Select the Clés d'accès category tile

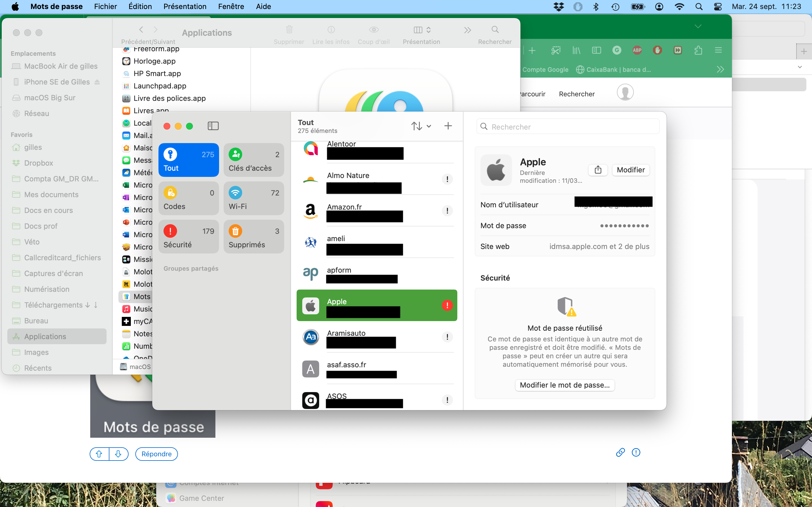[x=254, y=160]
